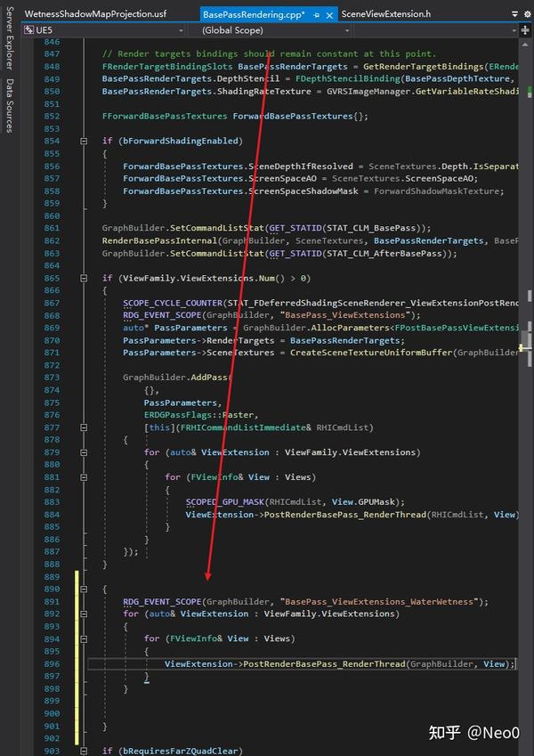
Task: Switch to SceneViewExtension.h tab
Action: pos(386,14)
